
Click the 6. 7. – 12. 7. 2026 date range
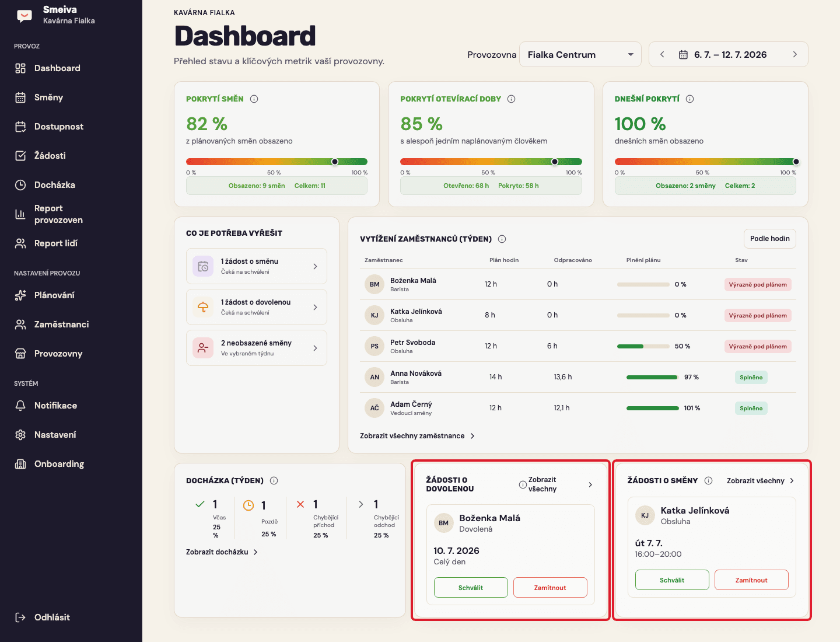pyautogui.click(x=730, y=55)
